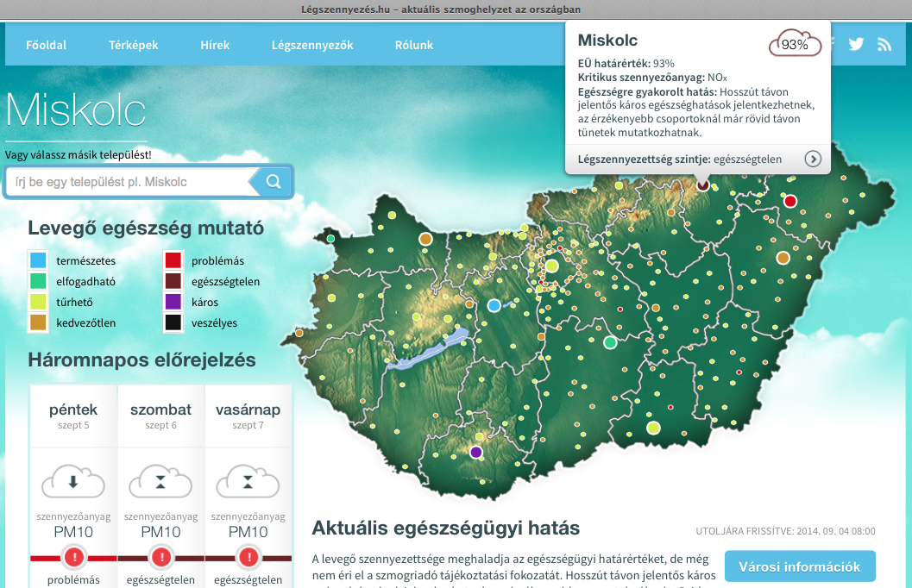This screenshot has height=588, width=912.
Task: Click Sunday's forecast cloud icon
Action: [248, 482]
